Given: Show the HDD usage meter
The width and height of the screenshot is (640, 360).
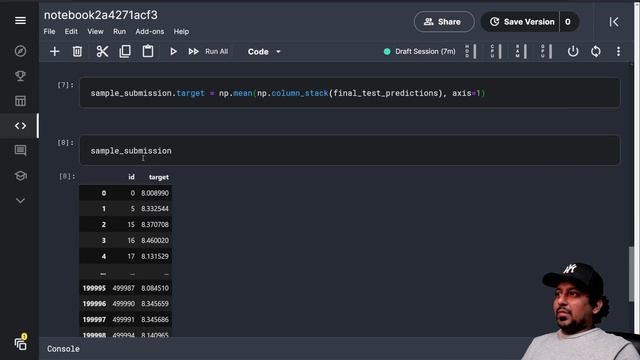Looking at the screenshot, I should pyautogui.click(x=471, y=51).
